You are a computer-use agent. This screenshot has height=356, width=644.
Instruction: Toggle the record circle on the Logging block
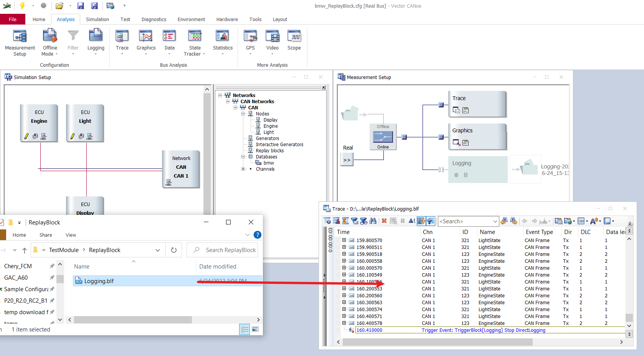pos(456,175)
